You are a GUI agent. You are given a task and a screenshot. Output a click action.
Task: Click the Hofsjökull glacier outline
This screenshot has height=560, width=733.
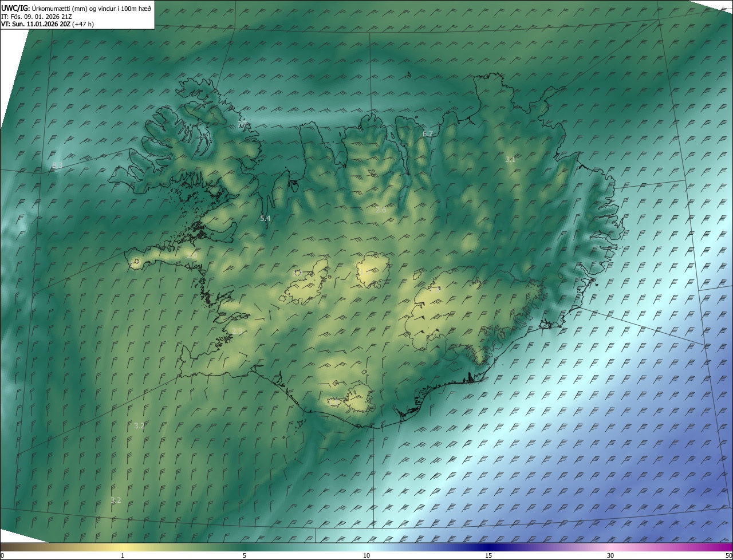373,270
